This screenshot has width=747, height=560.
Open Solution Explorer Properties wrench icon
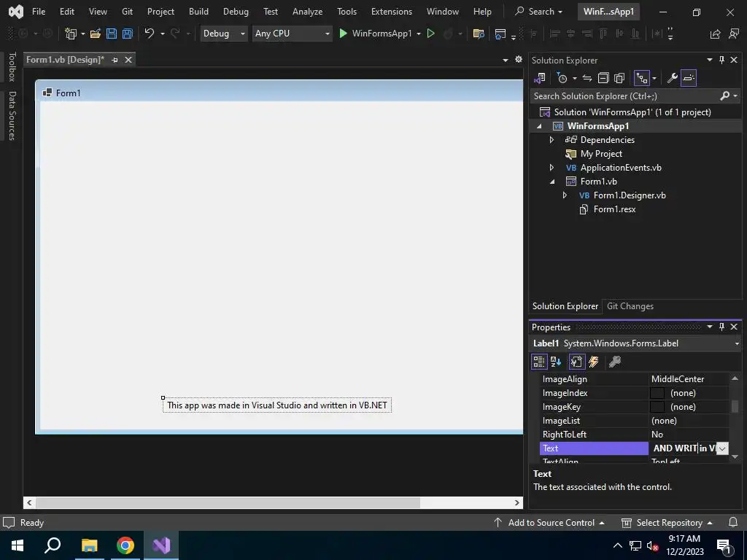tap(672, 78)
